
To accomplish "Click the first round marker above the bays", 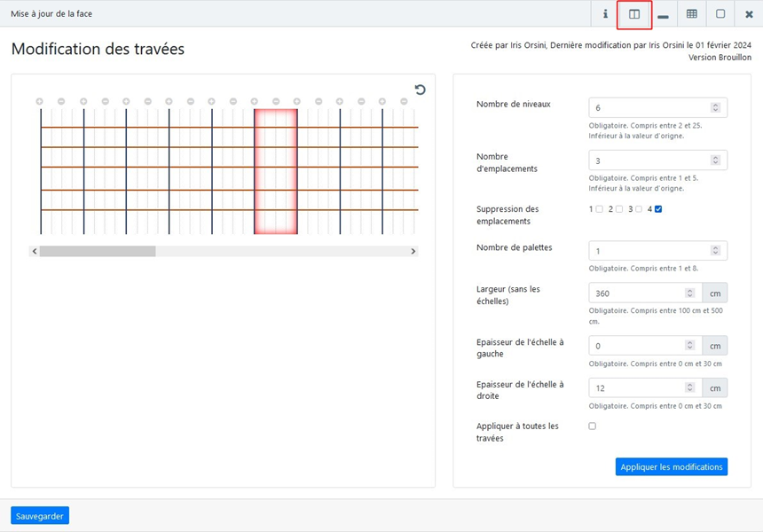I will [40, 102].
